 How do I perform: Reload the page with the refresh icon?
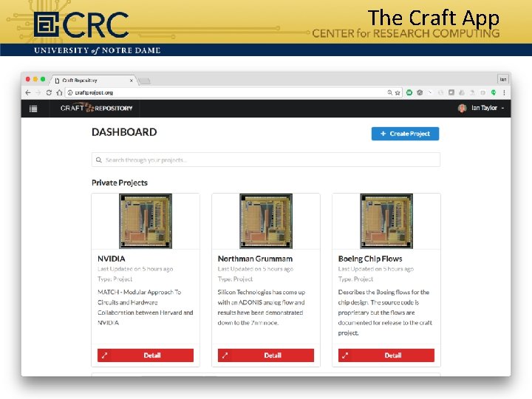tap(49, 92)
